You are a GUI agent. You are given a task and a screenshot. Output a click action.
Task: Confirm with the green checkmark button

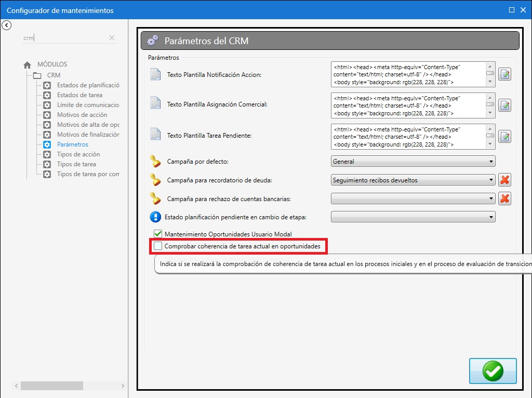point(493,371)
